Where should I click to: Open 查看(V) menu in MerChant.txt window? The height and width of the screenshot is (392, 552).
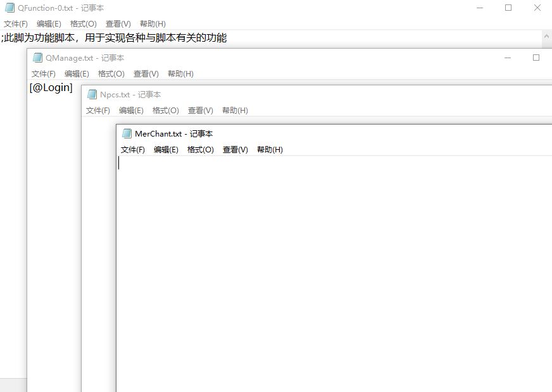coord(235,150)
